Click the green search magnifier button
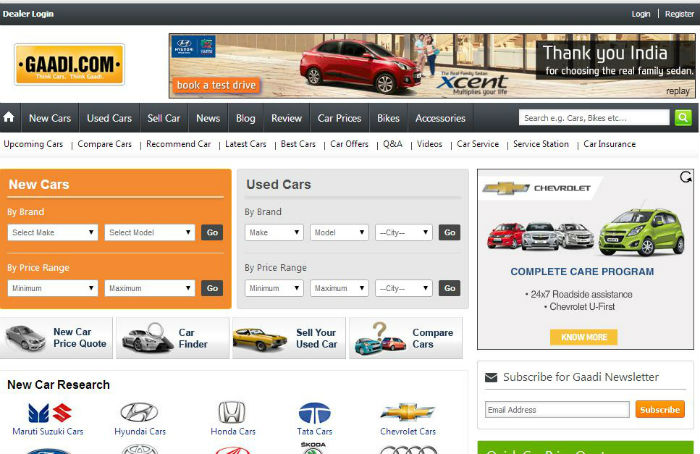This screenshot has width=700, height=454. tap(683, 118)
